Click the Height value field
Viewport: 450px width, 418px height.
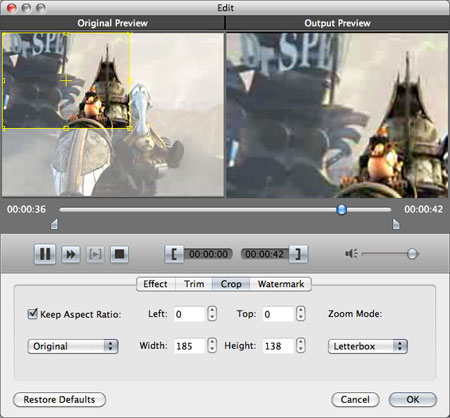click(278, 346)
